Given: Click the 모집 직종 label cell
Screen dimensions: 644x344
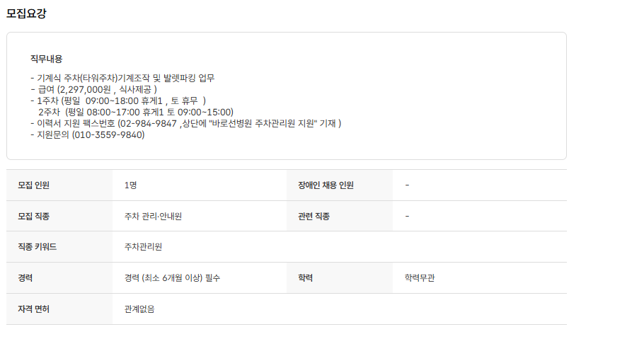Looking at the screenshot, I should 34,216.
